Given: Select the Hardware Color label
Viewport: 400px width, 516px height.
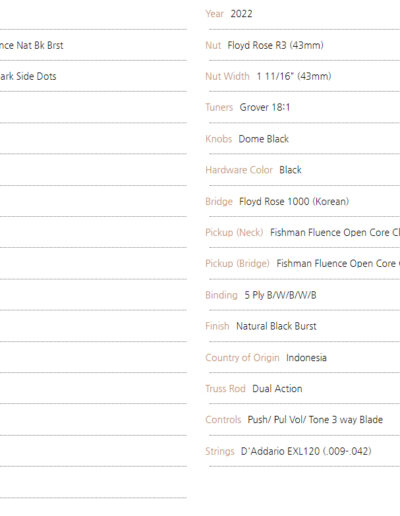Looking at the screenshot, I should pos(239,170).
